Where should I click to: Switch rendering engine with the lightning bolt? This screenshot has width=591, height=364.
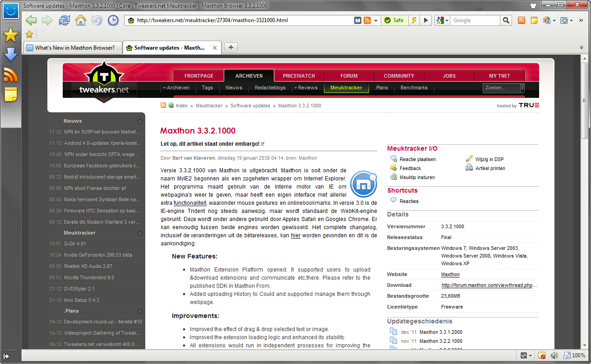click(414, 20)
